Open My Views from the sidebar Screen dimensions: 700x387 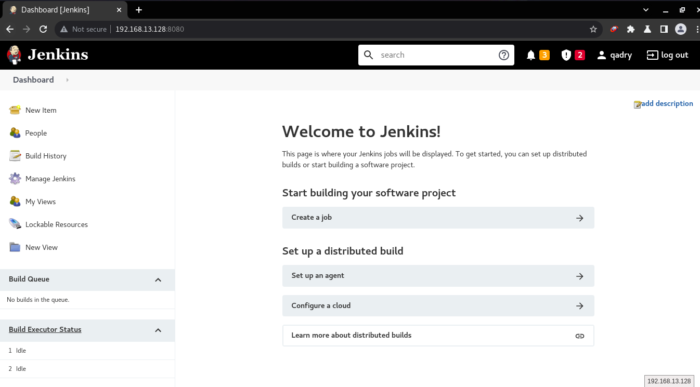pos(41,202)
